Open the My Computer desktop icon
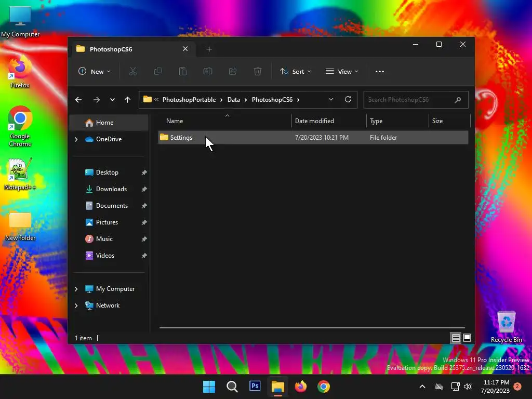 pyautogui.click(x=20, y=22)
